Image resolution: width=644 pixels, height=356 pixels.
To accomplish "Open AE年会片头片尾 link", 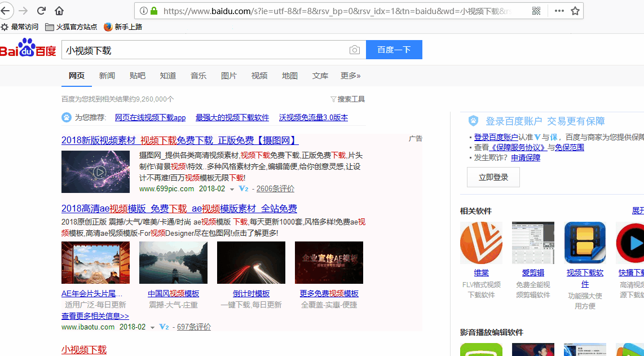I will click(92, 293).
